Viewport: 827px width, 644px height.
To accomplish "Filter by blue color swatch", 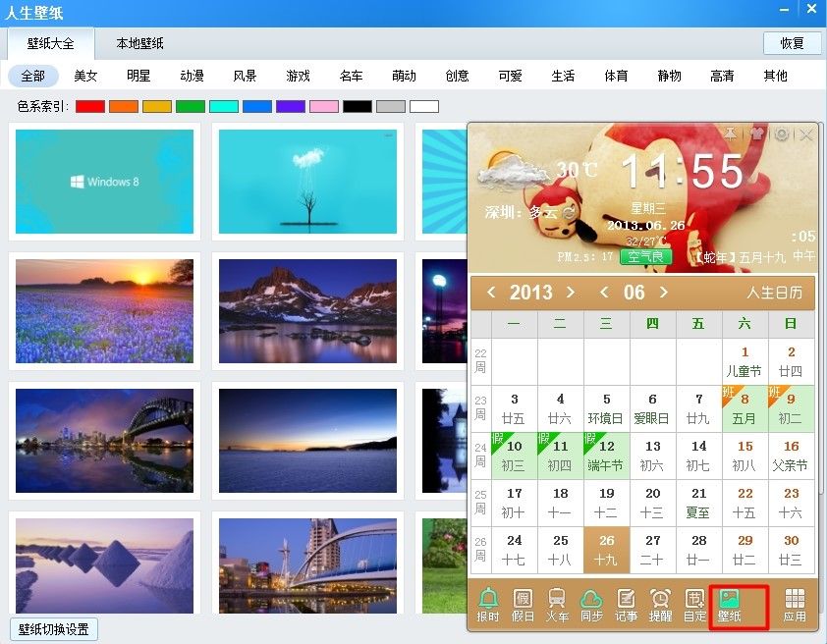I will tap(257, 106).
